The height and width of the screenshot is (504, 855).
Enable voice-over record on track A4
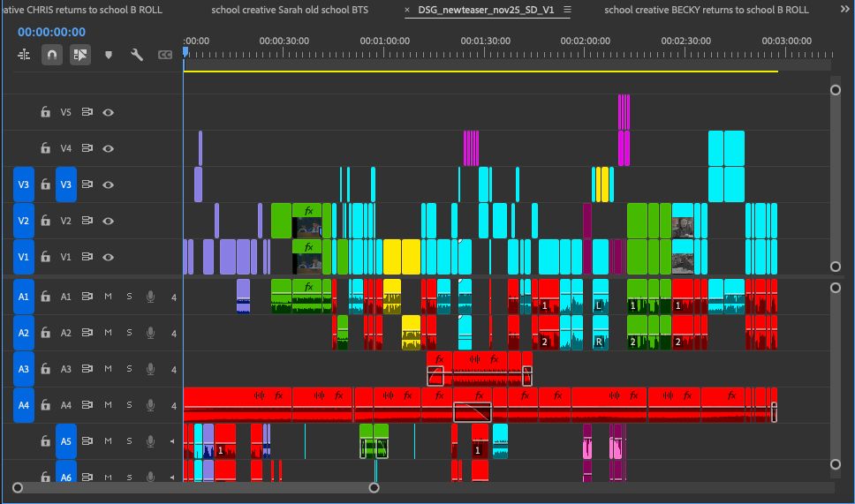pyautogui.click(x=150, y=405)
